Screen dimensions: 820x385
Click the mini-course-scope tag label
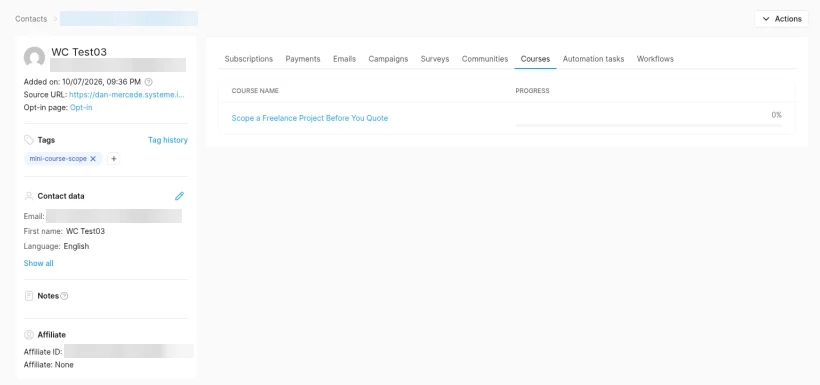coord(58,158)
